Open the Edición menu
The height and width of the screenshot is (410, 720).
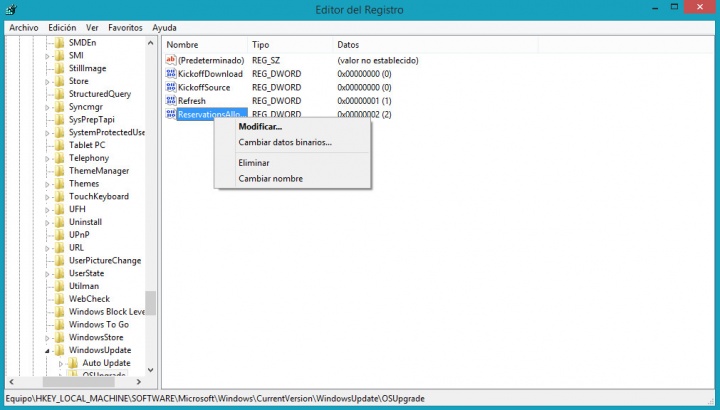click(62, 28)
